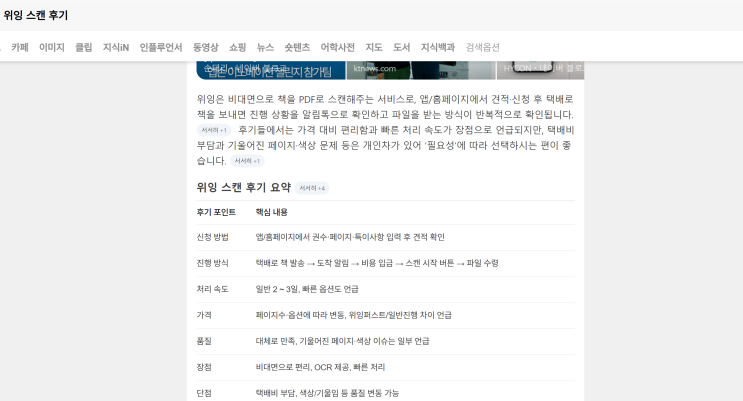The width and height of the screenshot is (743, 401).
Task: Click the 서서히 +1 source chip before 후기들에서는
Action: [x=214, y=130]
